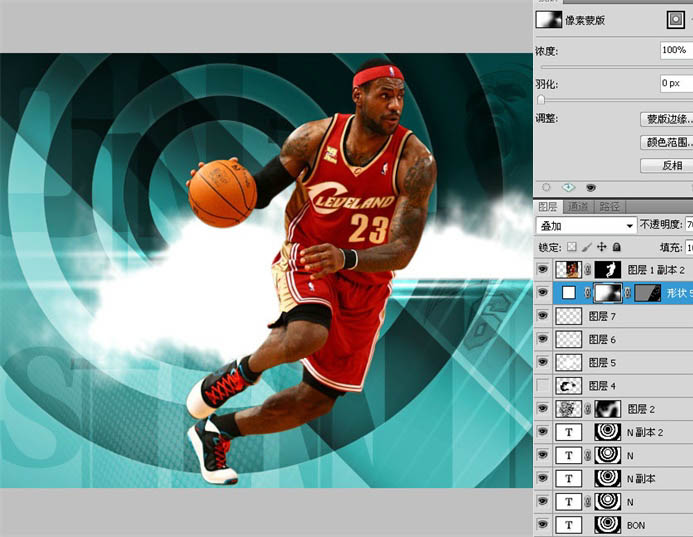Toggle mask visibility eye in Masks panel
Screen dimensions: 693x537
[x=590, y=188]
